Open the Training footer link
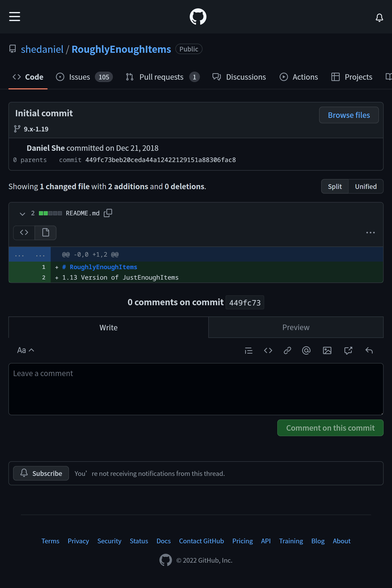This screenshot has height=588, width=392. [x=291, y=541]
